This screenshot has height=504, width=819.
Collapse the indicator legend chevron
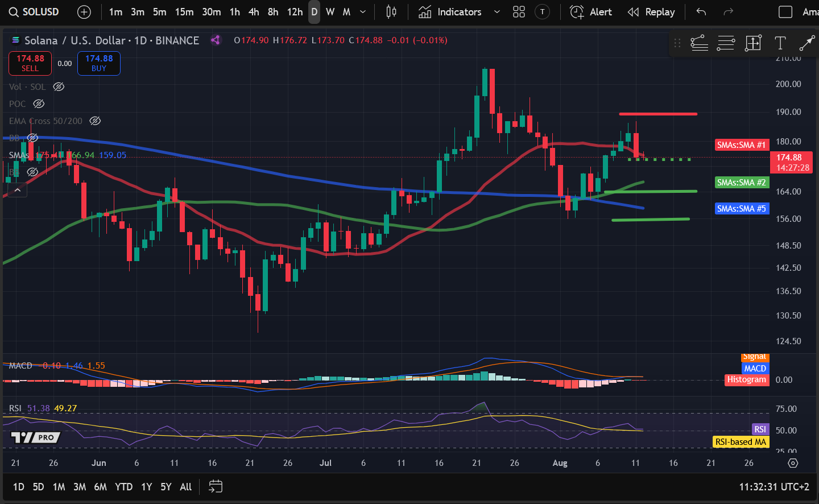pos(18,190)
